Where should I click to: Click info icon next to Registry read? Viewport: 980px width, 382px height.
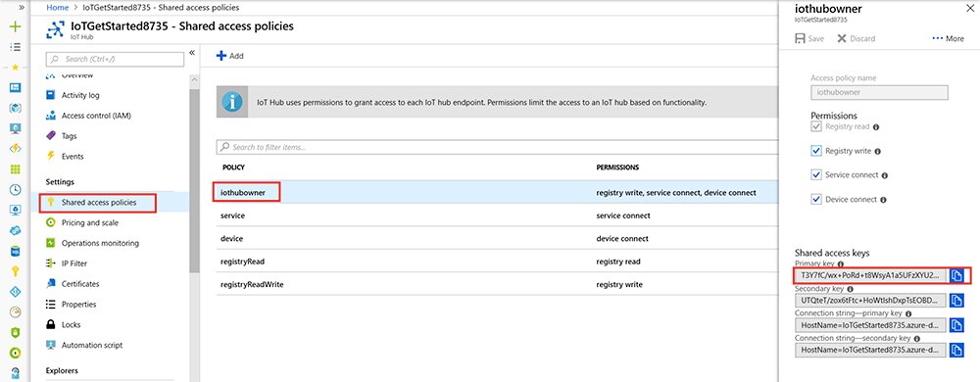click(x=875, y=126)
